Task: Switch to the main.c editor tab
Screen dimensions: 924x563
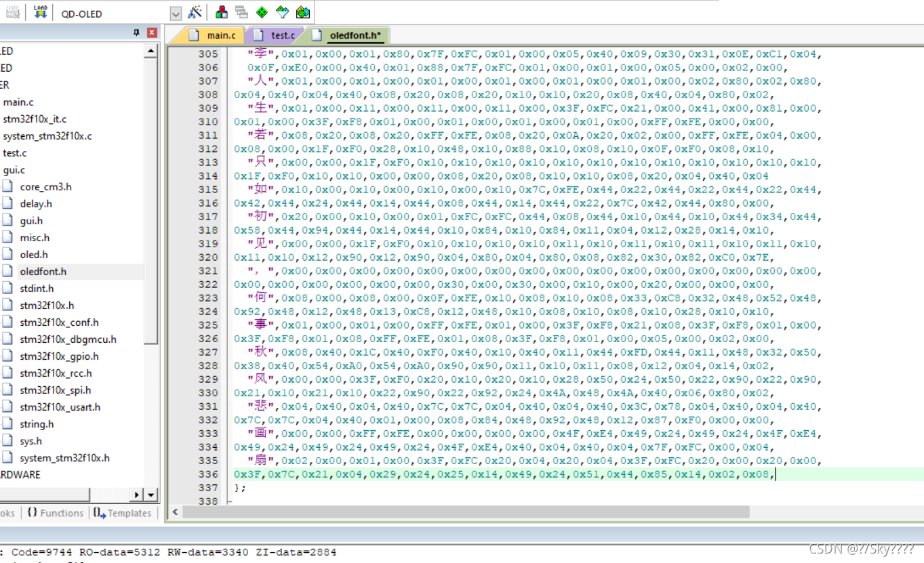Action: click(x=214, y=35)
